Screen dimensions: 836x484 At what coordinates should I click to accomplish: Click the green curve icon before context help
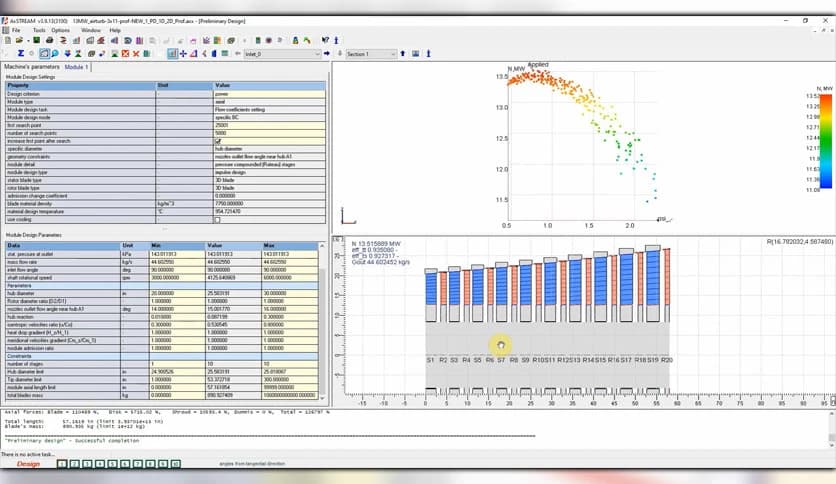pos(307,41)
